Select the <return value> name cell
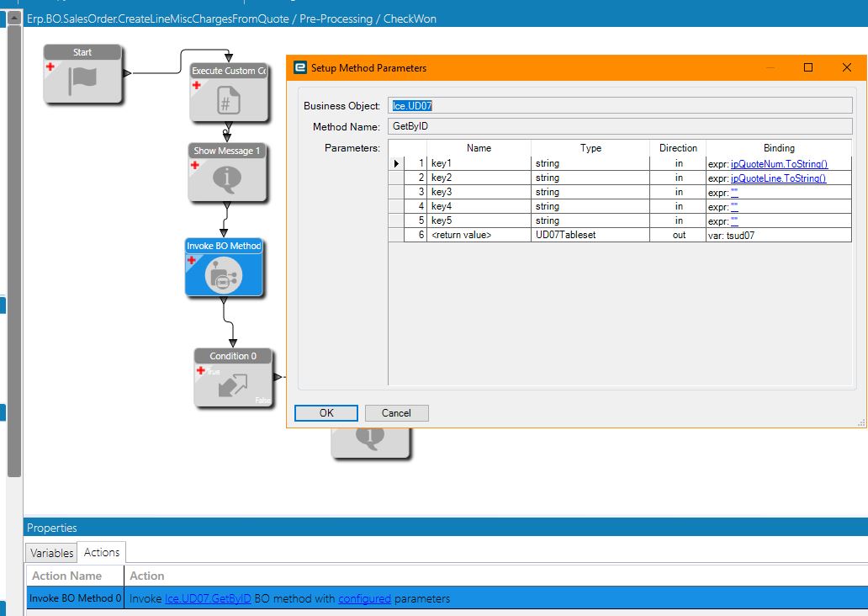The height and width of the screenshot is (616, 868). tap(479, 235)
